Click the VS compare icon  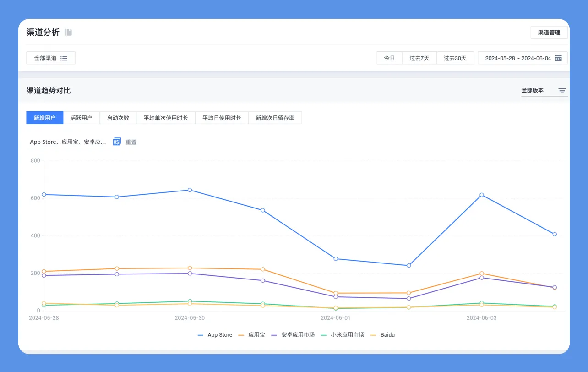117,142
